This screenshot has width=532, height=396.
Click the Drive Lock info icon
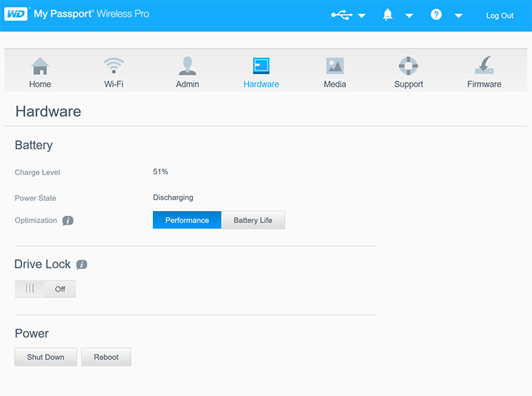click(82, 264)
